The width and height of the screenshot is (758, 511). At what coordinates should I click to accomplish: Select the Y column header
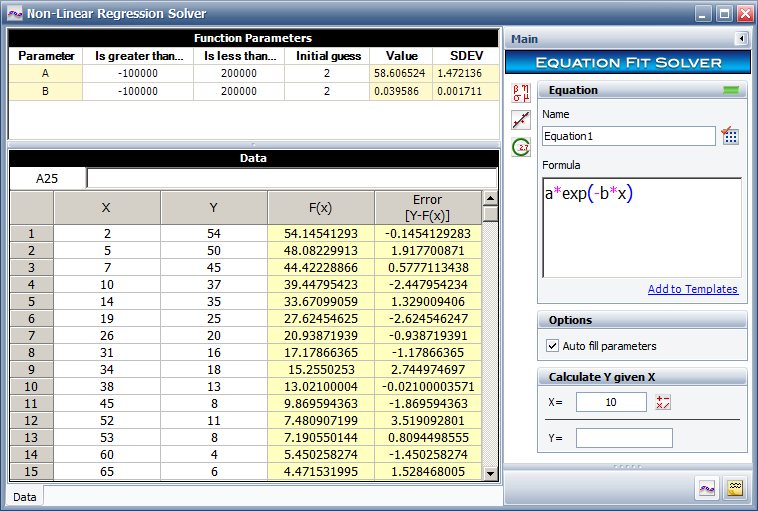tap(214, 208)
